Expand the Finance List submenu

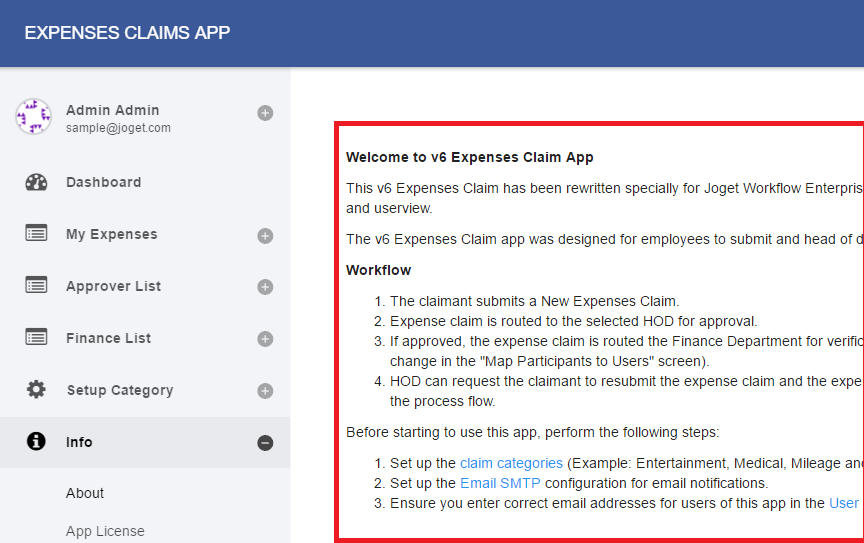[x=265, y=339]
